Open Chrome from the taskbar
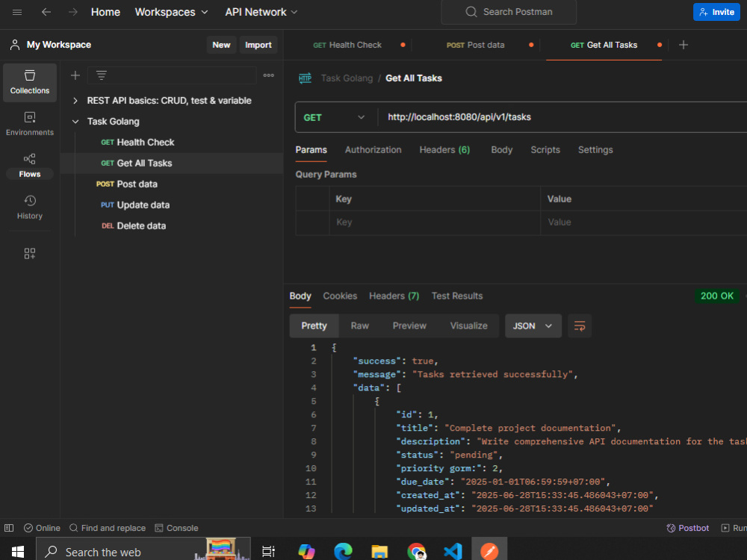 tap(416, 552)
